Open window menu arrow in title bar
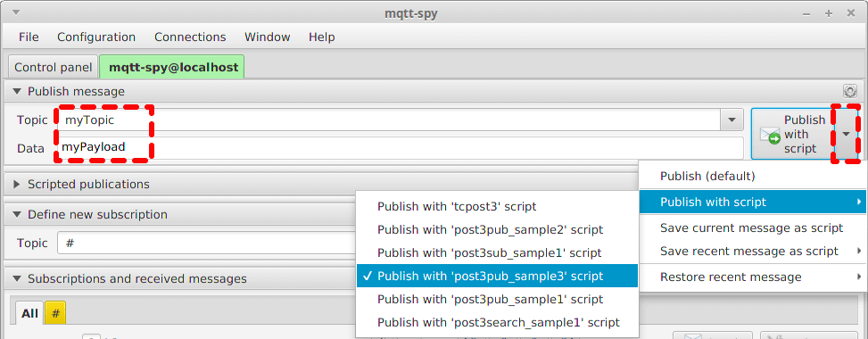Screen dimensions: 868x339 pyautogui.click(x=15, y=12)
